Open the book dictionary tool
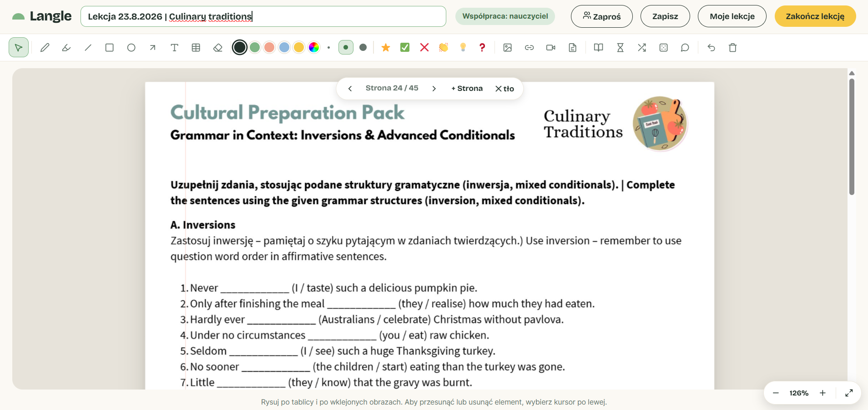The height and width of the screenshot is (410, 868). (x=599, y=47)
